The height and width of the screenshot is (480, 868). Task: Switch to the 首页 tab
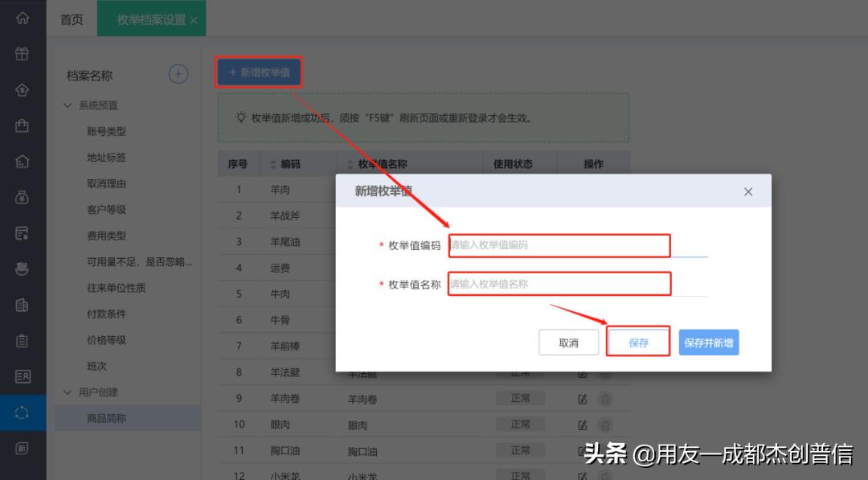(71, 18)
